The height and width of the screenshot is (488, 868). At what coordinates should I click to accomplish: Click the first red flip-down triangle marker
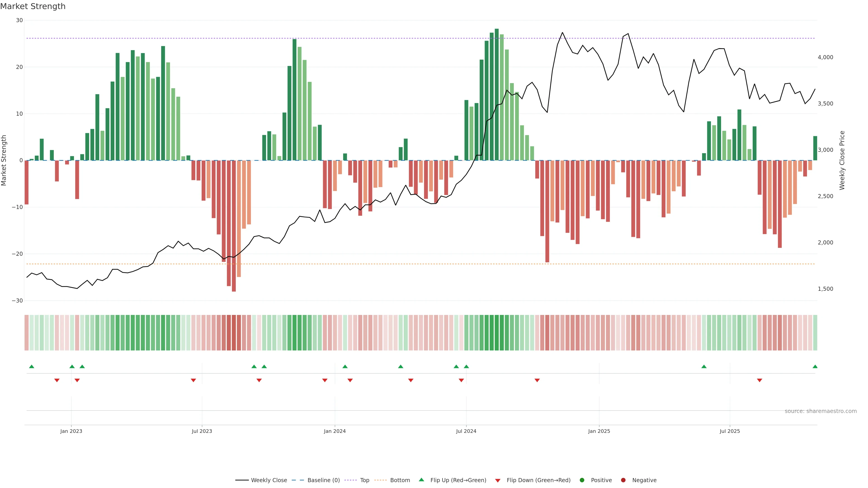pos(57,380)
